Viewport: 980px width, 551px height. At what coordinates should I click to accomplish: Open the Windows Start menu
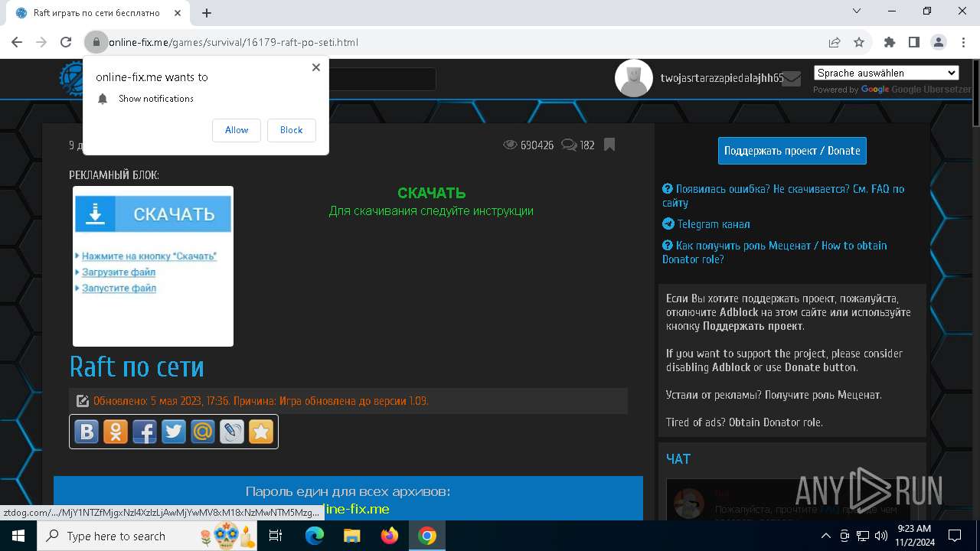[x=18, y=536]
